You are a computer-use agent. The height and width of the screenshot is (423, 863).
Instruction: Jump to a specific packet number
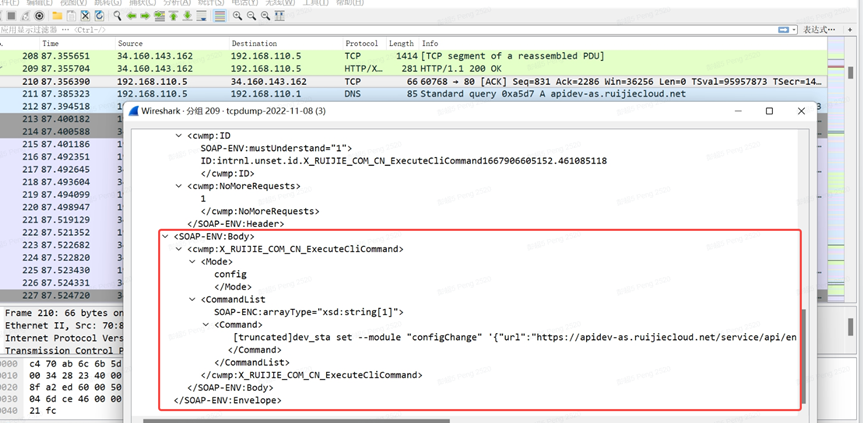point(160,16)
